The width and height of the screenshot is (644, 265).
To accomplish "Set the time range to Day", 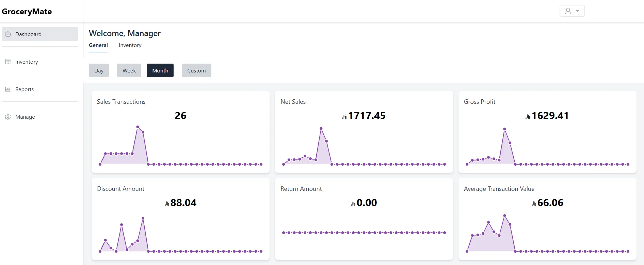I will [99, 70].
